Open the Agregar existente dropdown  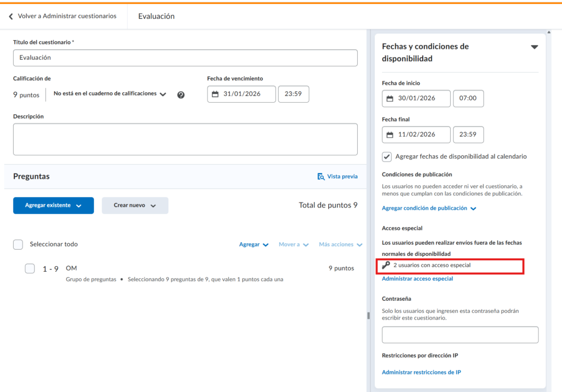[x=53, y=205]
